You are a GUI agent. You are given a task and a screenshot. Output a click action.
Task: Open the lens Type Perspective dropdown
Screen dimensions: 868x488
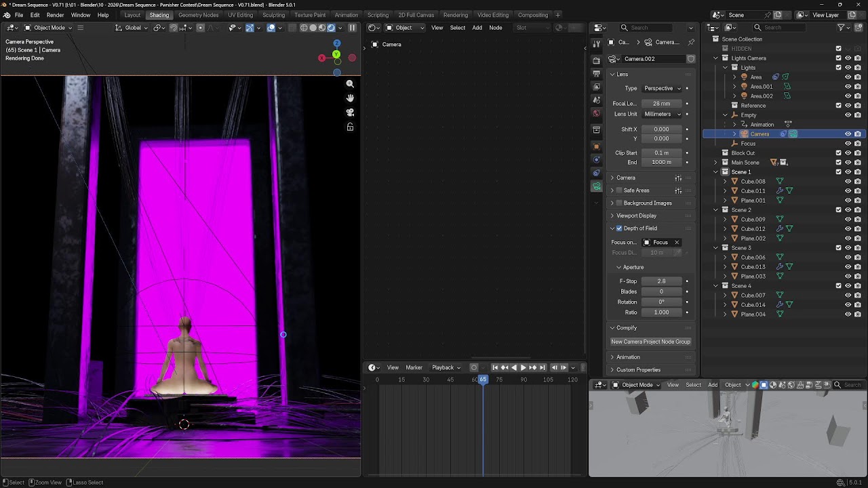click(x=662, y=88)
